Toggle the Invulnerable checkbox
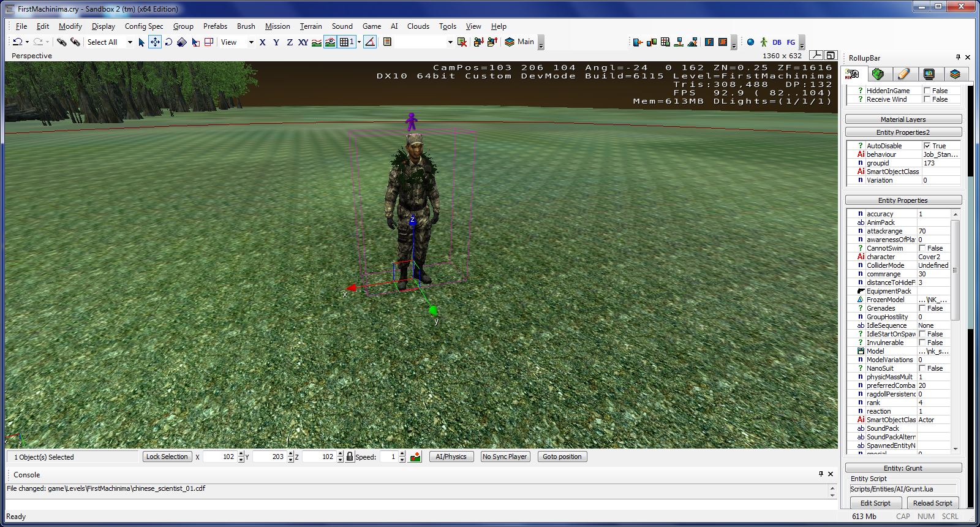 coord(922,343)
